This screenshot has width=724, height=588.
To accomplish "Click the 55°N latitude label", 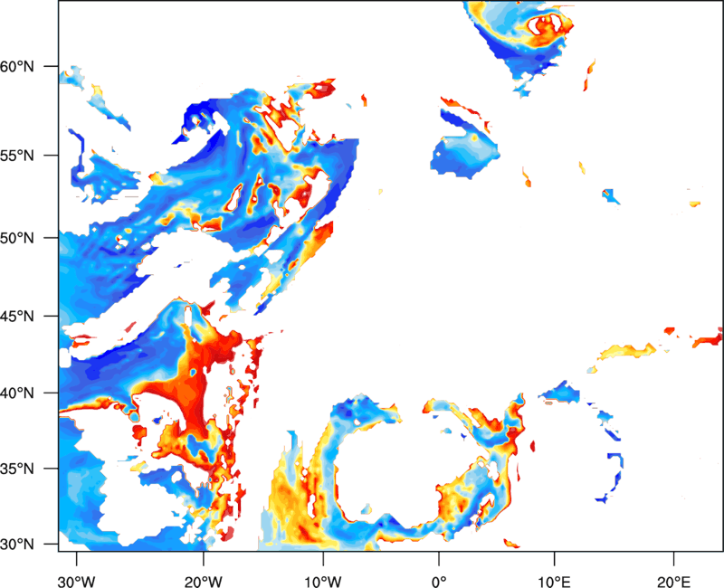I will (17, 156).
